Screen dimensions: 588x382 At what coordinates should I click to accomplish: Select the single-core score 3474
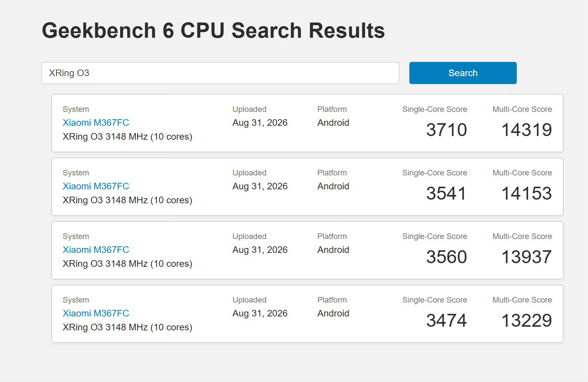pos(446,320)
